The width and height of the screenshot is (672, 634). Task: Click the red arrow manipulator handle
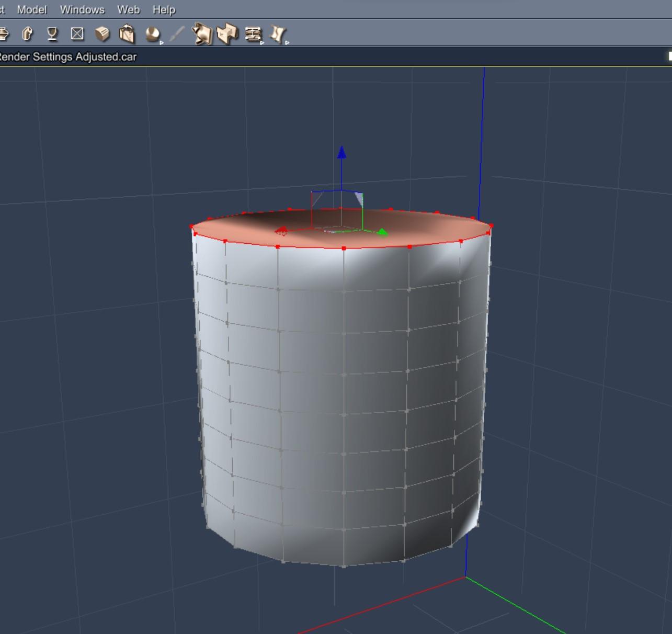(x=281, y=231)
